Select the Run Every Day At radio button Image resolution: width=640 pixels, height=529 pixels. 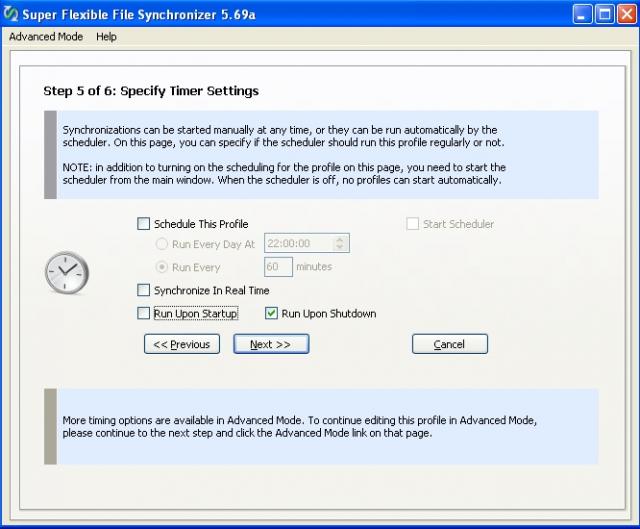pos(161,244)
